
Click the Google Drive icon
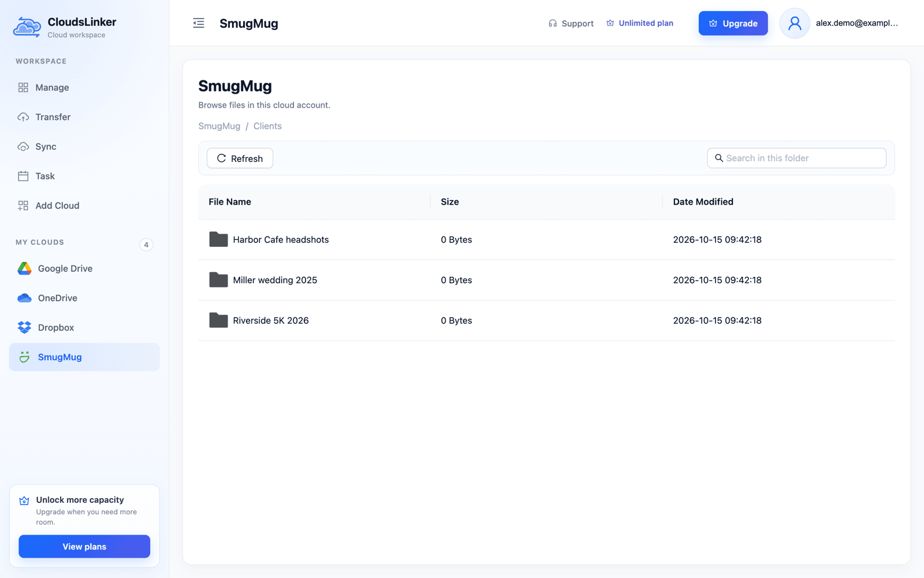pos(24,268)
